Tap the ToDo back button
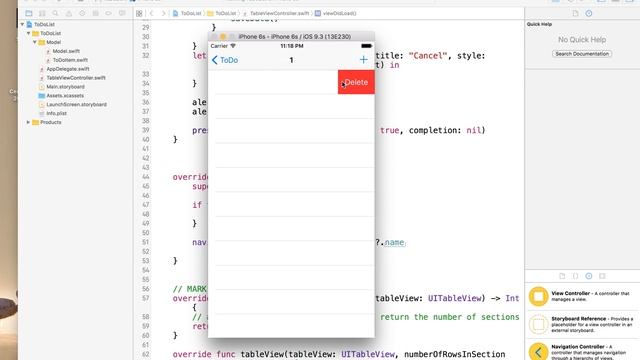The width and height of the screenshot is (640, 360). click(x=225, y=60)
